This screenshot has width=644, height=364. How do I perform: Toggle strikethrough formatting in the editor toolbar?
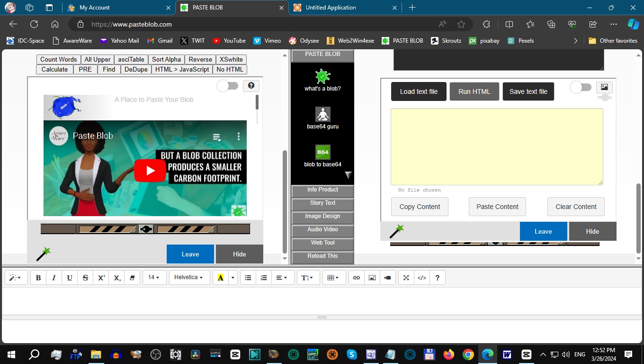[x=85, y=277]
